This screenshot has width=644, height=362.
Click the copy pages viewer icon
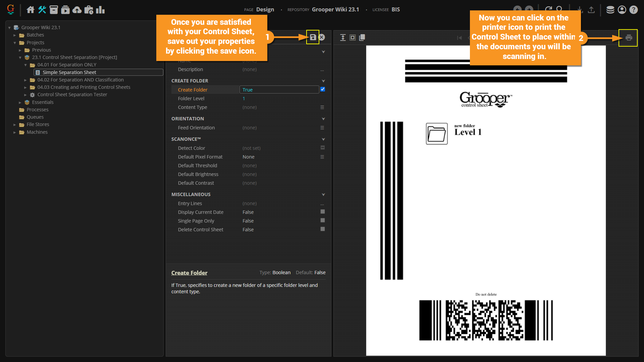[362, 38]
